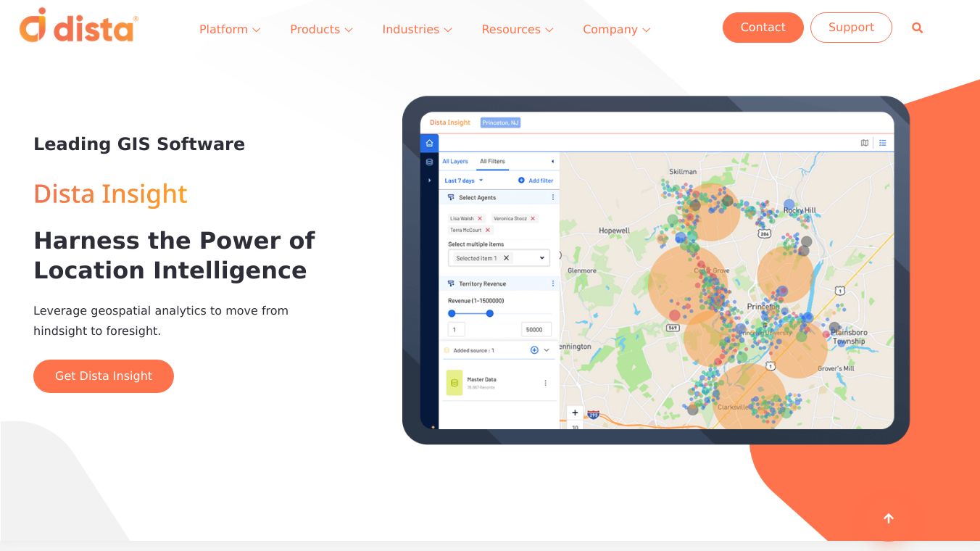The image size is (980, 551).
Task: Click the Master Data yellow database icon
Action: pyautogui.click(x=454, y=383)
